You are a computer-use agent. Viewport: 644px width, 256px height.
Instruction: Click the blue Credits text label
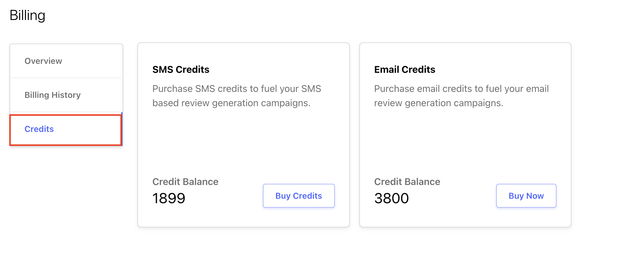[39, 129]
